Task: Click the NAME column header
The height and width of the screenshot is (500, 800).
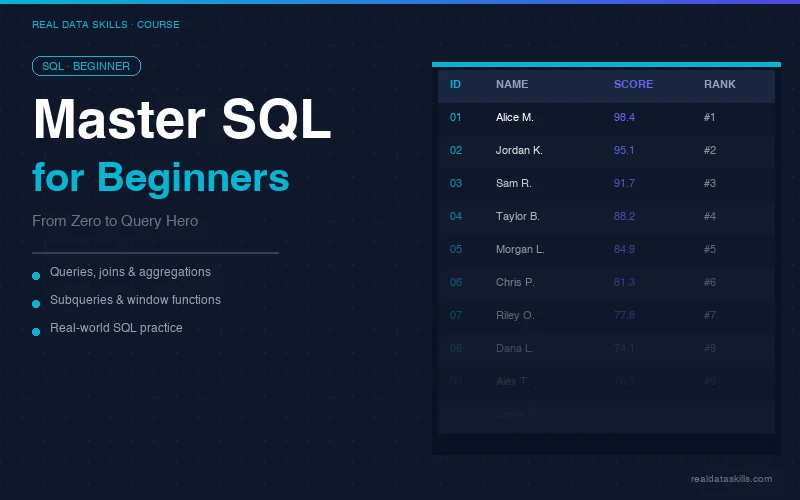Action: (512, 85)
